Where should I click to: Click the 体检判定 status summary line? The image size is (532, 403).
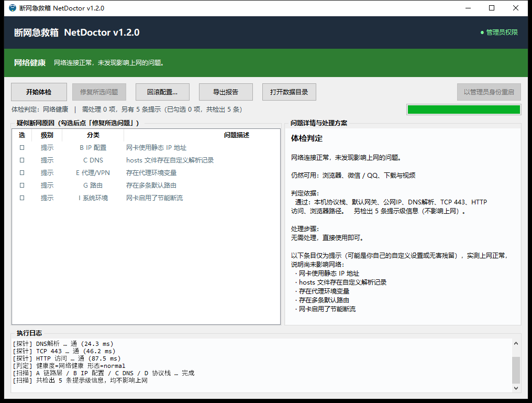(127, 110)
